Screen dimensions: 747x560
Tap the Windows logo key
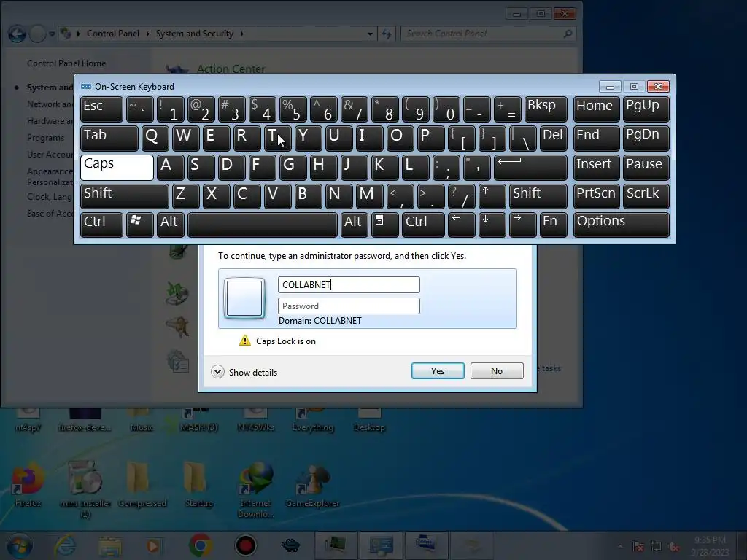point(139,225)
